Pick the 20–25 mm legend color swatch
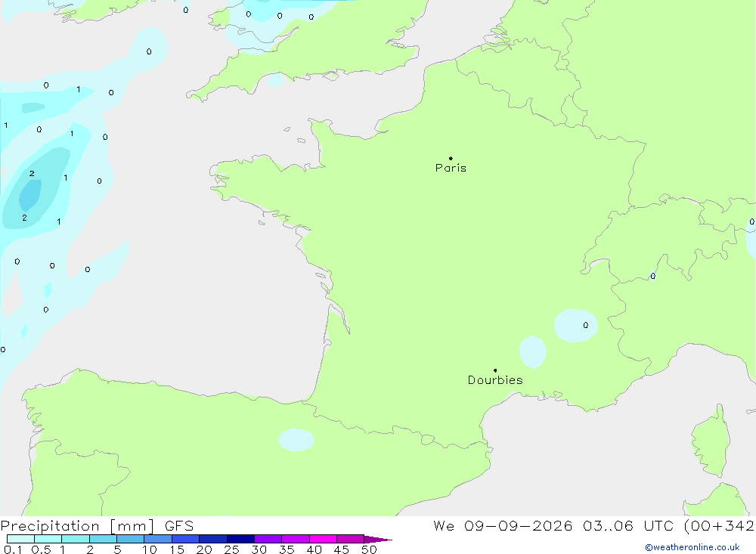The width and height of the screenshot is (756, 554). click(213, 539)
